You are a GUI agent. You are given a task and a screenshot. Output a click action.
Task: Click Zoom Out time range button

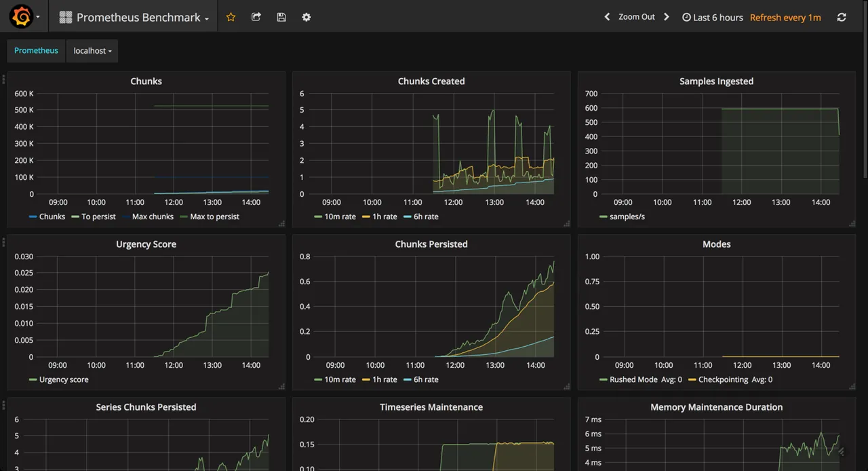point(637,17)
